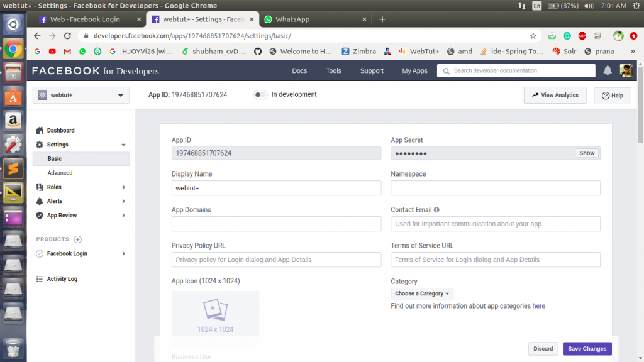The height and width of the screenshot is (362, 644).
Task: Click the Terms of Service URL field
Action: click(x=496, y=260)
